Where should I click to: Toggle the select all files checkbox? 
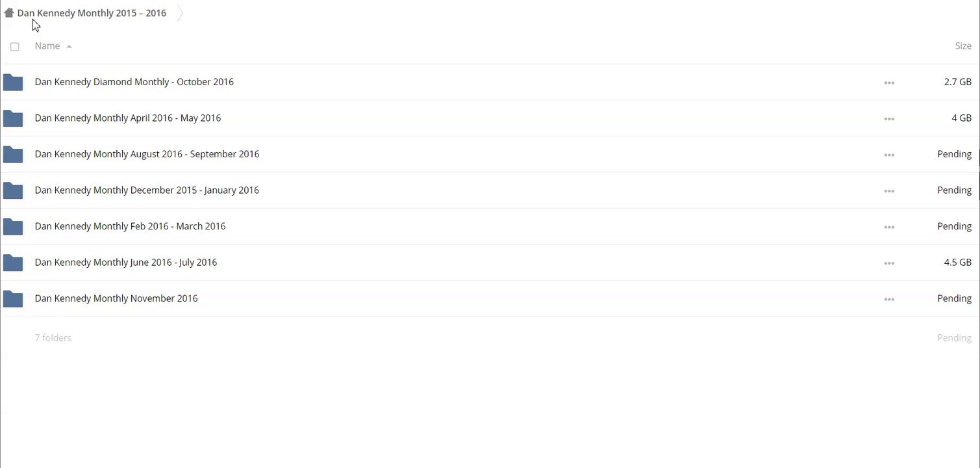[15, 47]
